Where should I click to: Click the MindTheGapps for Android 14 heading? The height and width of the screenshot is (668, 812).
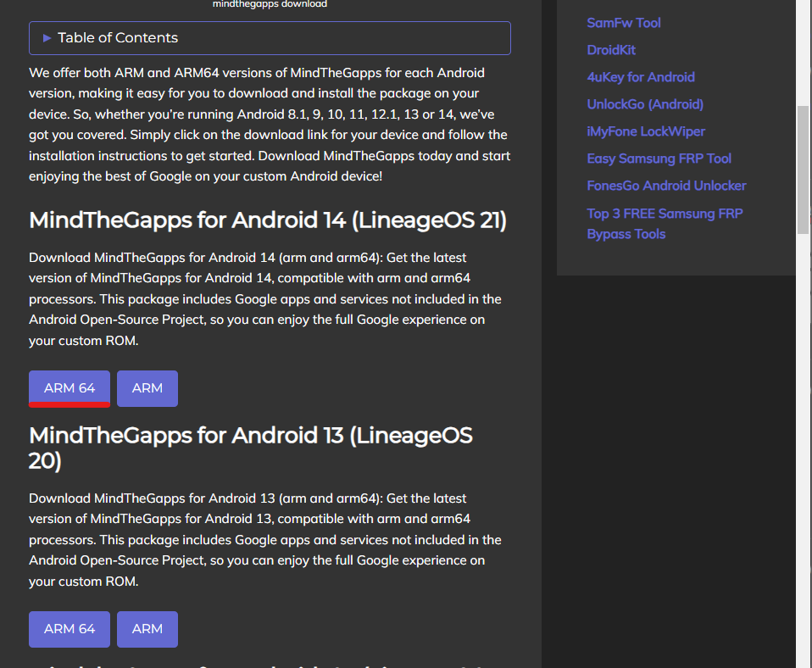268,220
